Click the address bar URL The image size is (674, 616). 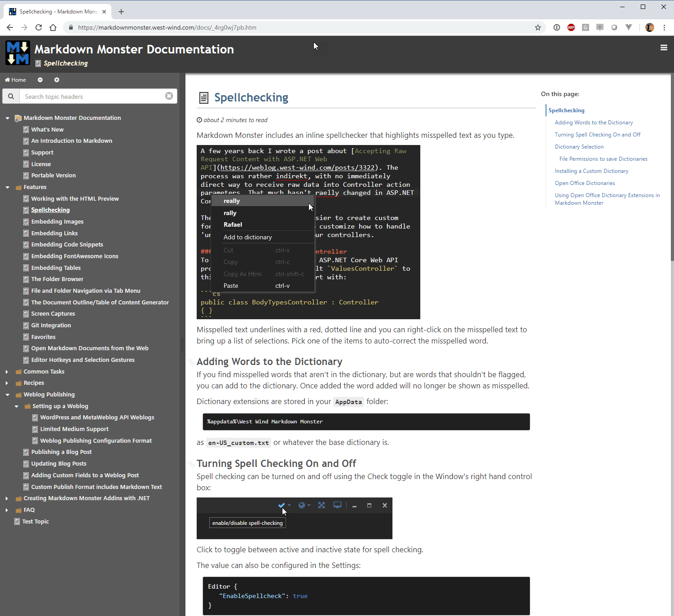[167, 27]
